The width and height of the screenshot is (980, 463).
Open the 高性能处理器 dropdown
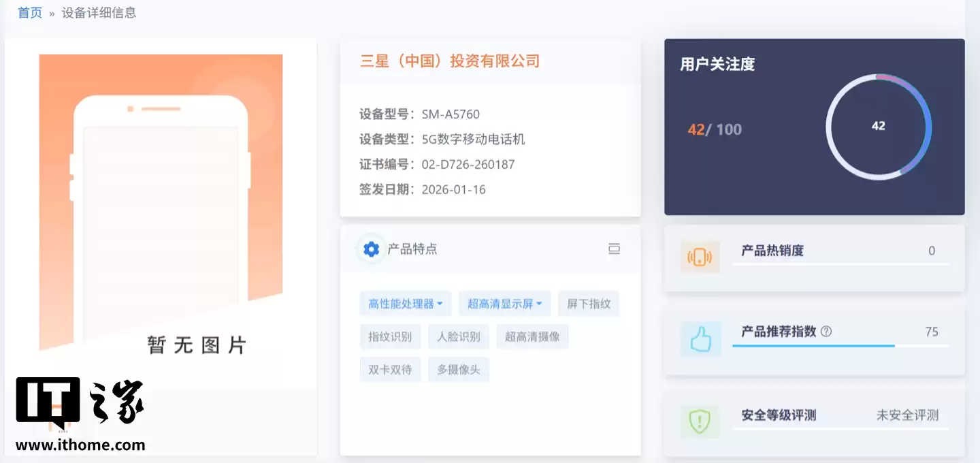point(405,303)
